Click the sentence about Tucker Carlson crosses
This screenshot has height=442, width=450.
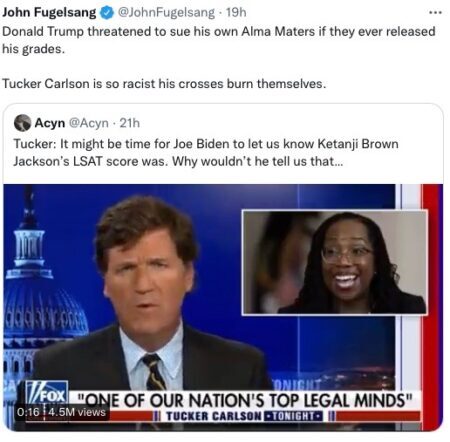click(x=164, y=83)
